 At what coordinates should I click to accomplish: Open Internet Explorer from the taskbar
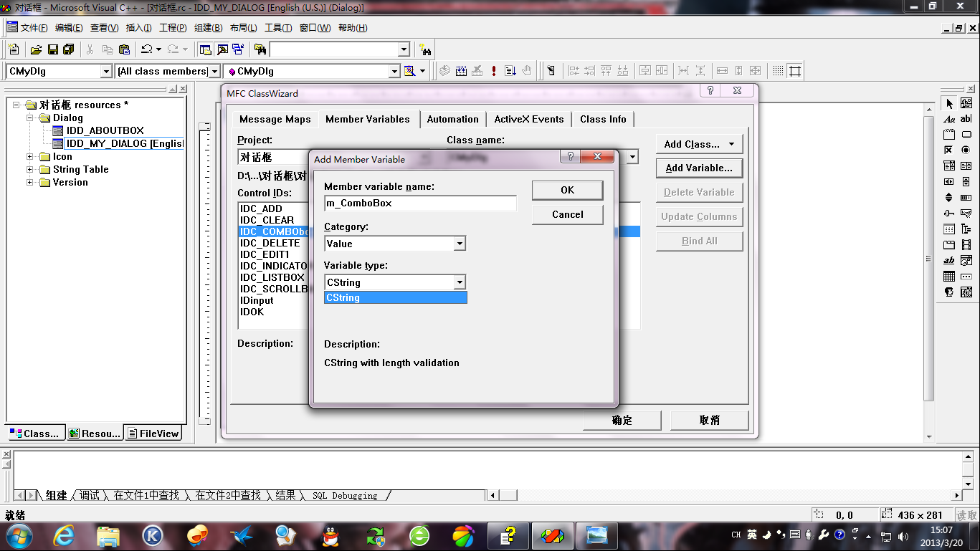[65, 535]
